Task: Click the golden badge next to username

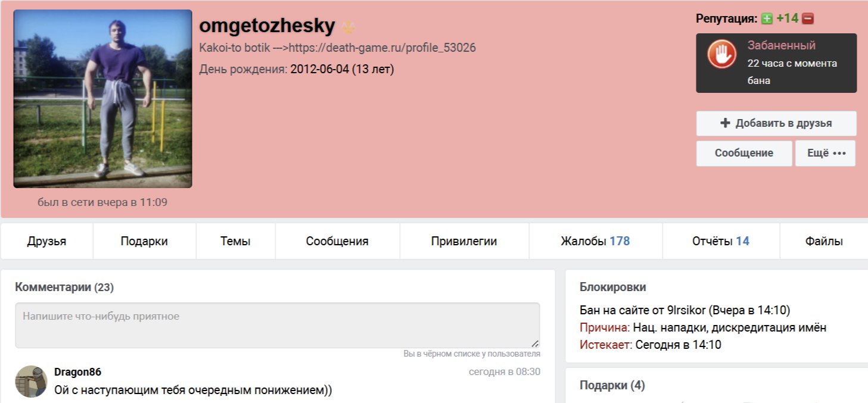Action: [x=349, y=27]
